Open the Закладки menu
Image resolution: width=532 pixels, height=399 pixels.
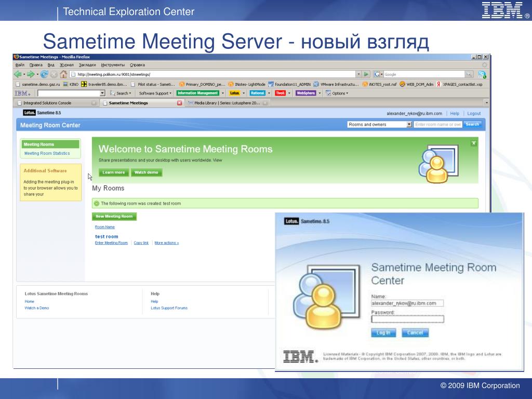pos(87,65)
